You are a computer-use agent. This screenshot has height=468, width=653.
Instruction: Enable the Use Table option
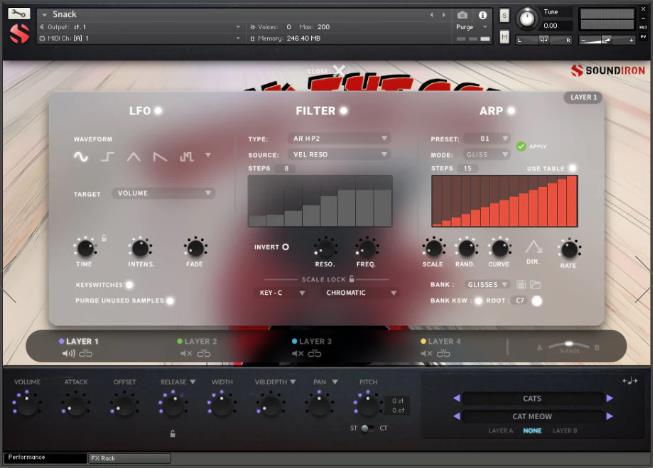(x=573, y=168)
